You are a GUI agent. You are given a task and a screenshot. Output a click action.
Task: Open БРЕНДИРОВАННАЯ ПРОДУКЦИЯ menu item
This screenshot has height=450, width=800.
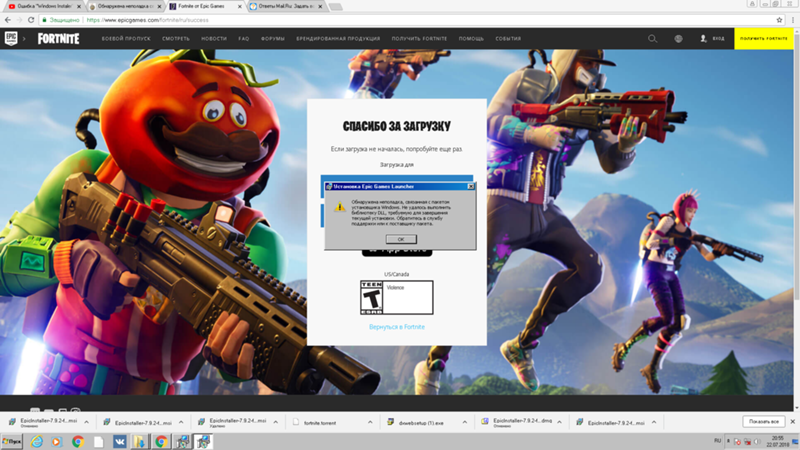(338, 39)
